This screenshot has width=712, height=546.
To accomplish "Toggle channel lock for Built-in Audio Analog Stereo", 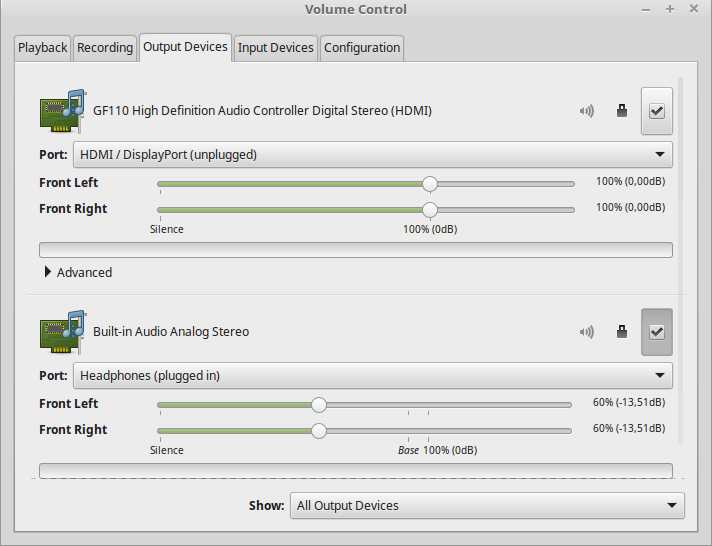I will (622, 332).
